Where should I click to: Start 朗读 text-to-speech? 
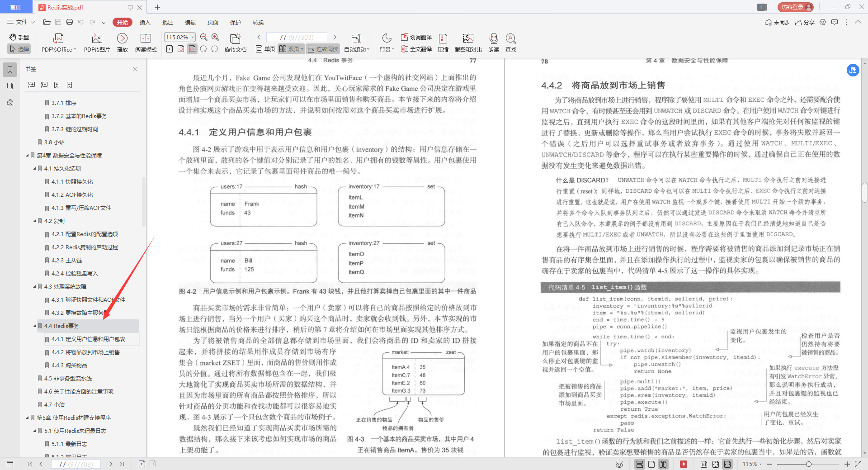493,43
